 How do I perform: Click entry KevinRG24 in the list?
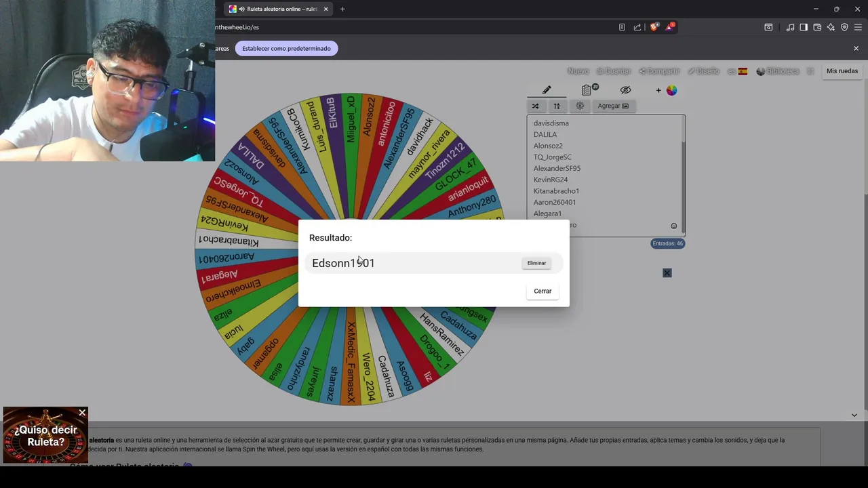[551, 180]
